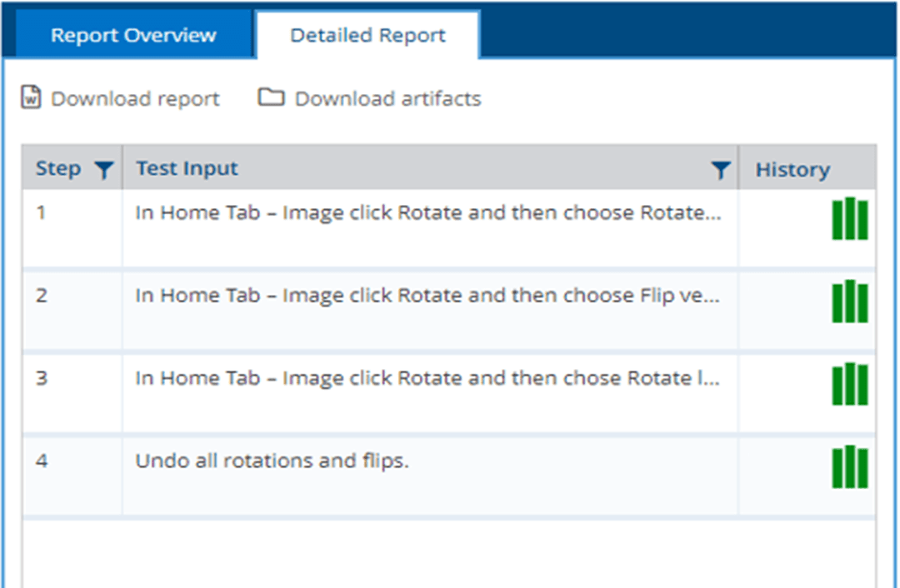The image size is (900, 588).
Task: Open history bars for step 4
Action: (x=849, y=466)
